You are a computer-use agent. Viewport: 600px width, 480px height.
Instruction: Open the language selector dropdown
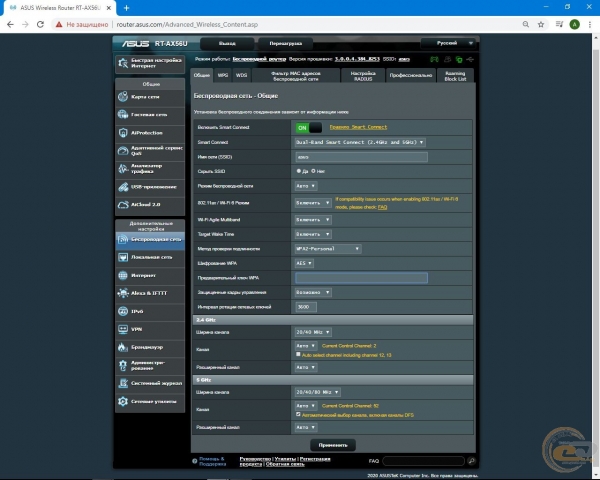coord(448,43)
